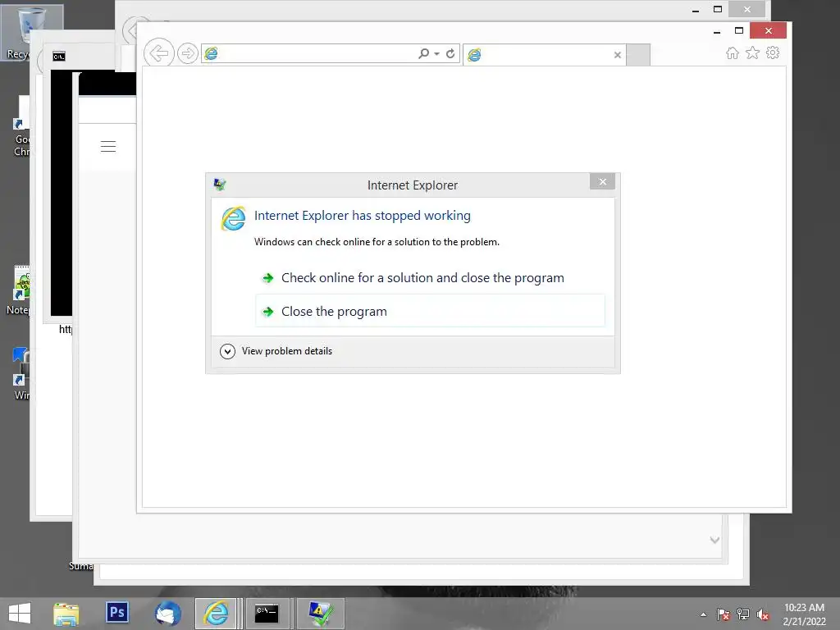
Task: Refresh the page with the reload icon
Action: coord(450,53)
